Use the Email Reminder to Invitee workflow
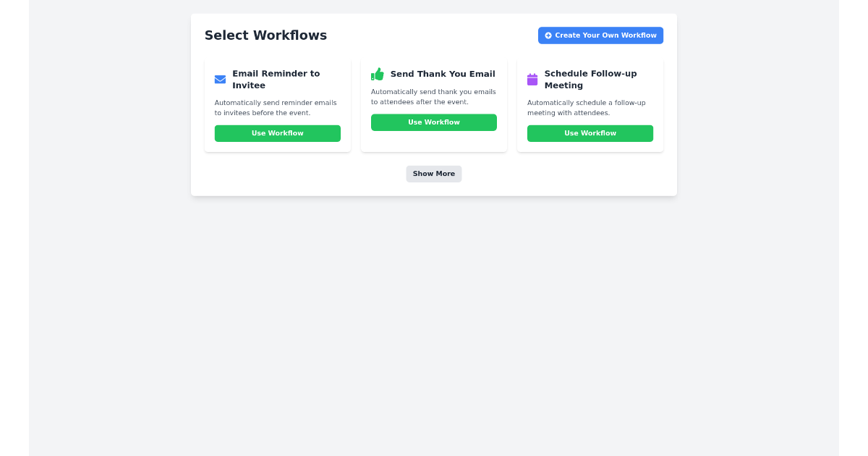 [x=278, y=133]
